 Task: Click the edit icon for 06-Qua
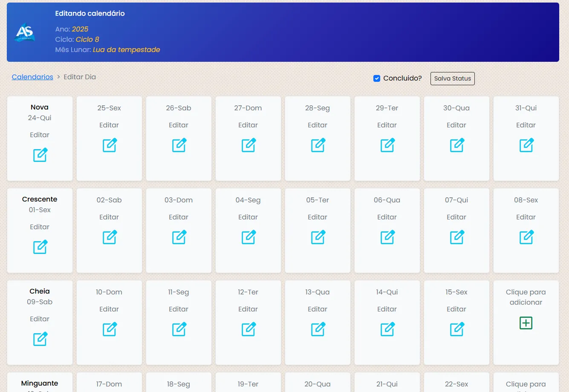pos(387,237)
